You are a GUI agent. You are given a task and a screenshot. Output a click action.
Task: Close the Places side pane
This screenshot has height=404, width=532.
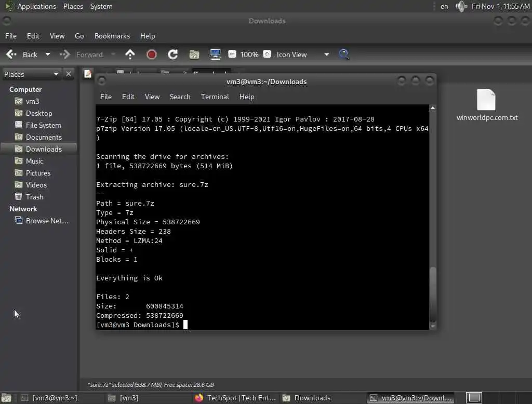(69, 74)
